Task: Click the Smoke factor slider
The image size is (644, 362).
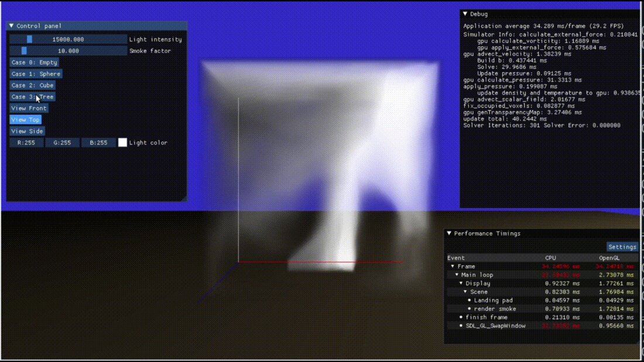Action: (x=68, y=51)
